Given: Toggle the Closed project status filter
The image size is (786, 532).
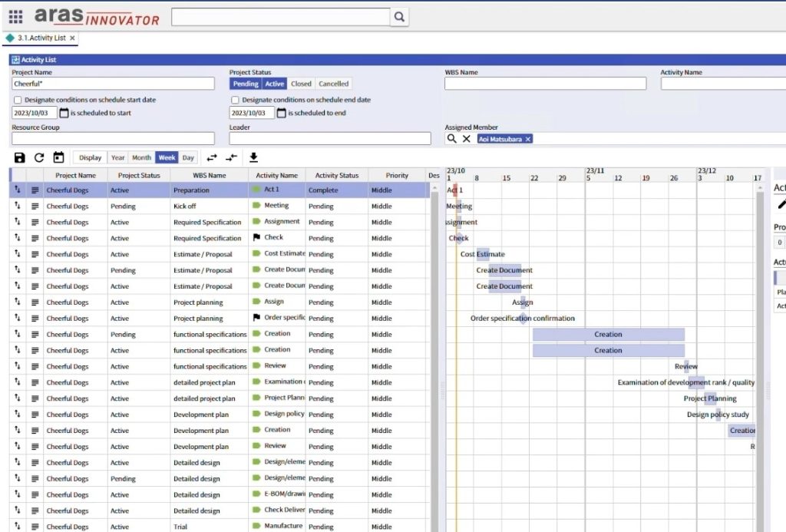Looking at the screenshot, I should click(x=301, y=84).
